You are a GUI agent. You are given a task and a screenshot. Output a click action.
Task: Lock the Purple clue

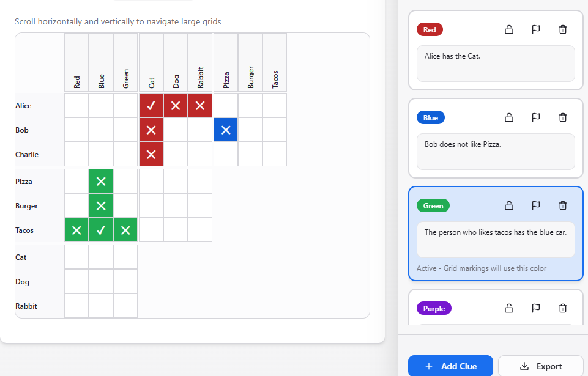[x=509, y=308]
